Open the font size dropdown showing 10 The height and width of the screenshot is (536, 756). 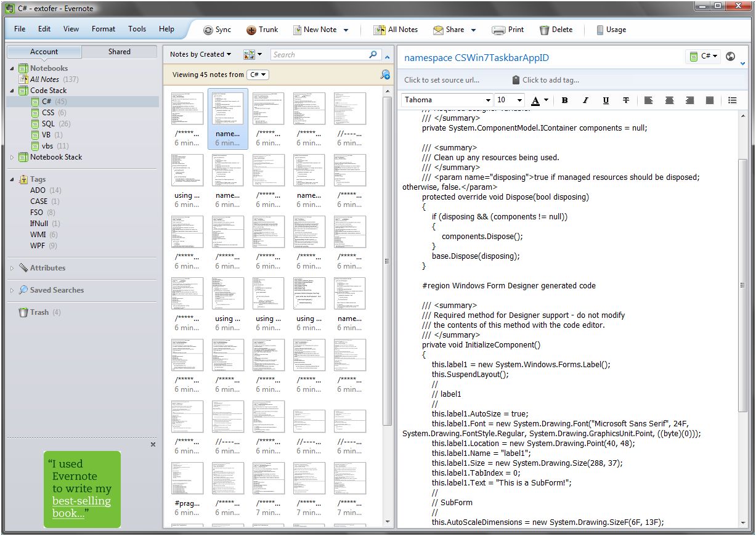pos(509,99)
